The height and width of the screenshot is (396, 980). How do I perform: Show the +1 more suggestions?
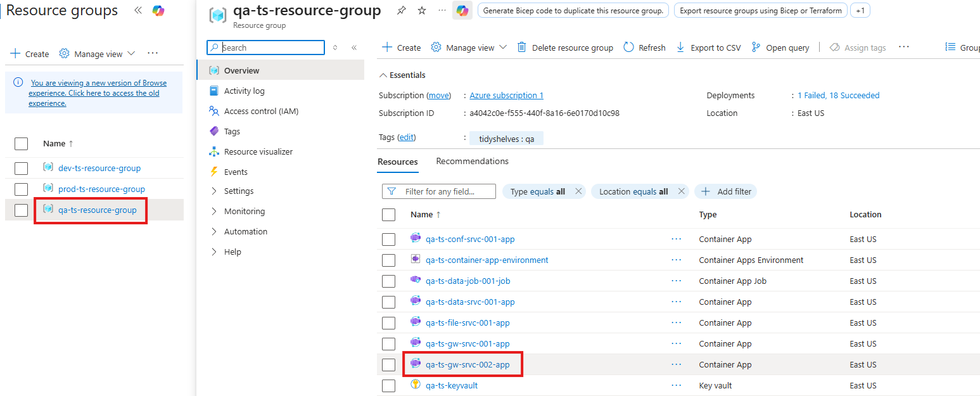click(x=861, y=11)
